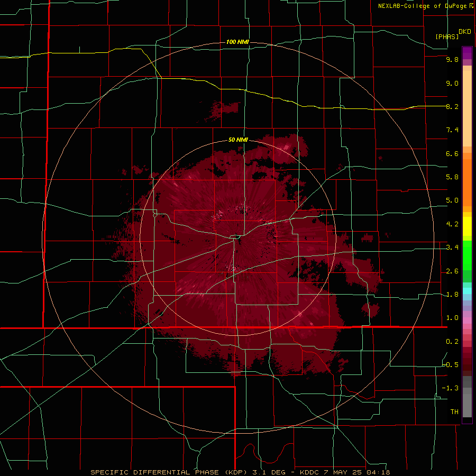Select the 1.0 scale label
The width and height of the screenshot is (476, 476).
[x=452, y=318]
